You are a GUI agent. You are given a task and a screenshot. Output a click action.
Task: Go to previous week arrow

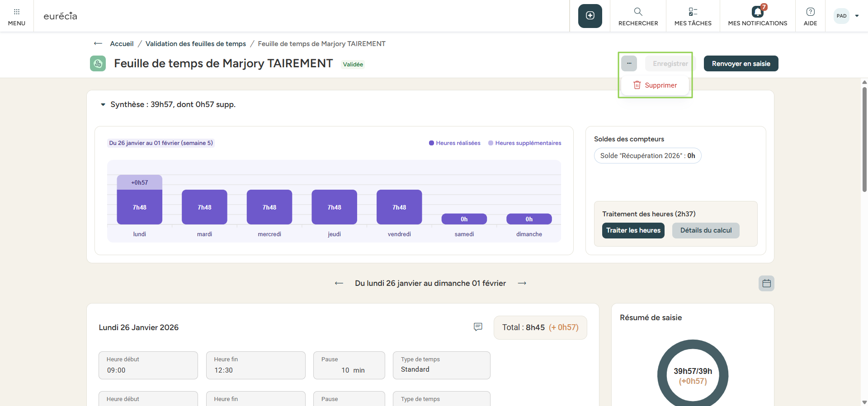click(x=339, y=283)
